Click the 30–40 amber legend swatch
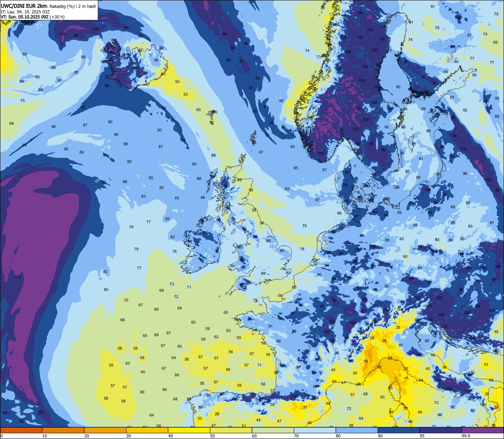The image size is (504, 439). tap(147, 430)
